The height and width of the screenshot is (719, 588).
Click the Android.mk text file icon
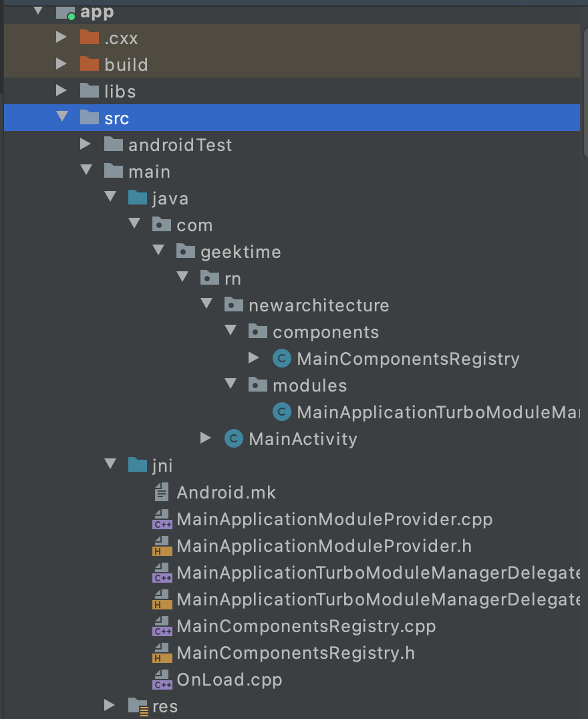[x=162, y=492]
